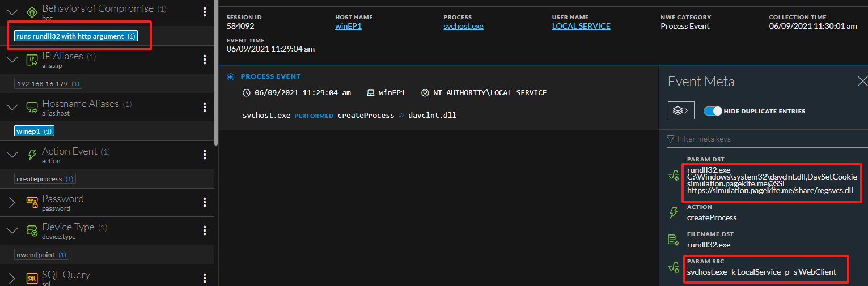868x286 pixels.
Task: Toggle Hide Duplicate Entries switch
Action: click(x=712, y=111)
